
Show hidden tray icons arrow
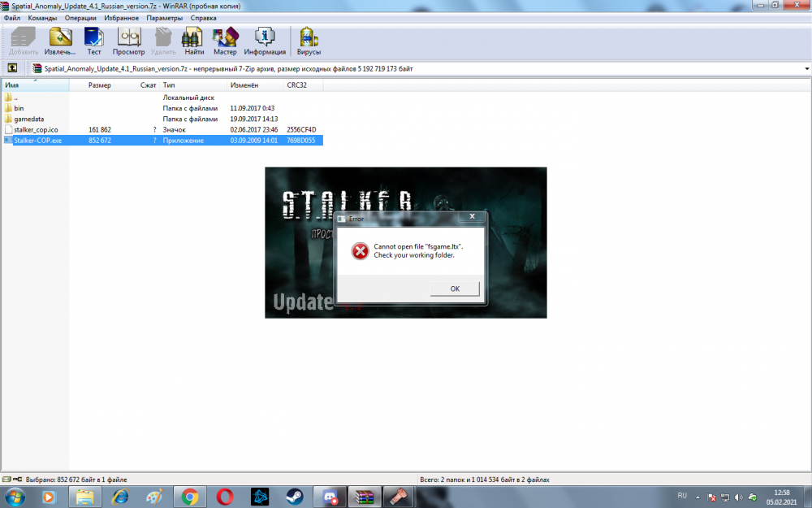(x=698, y=497)
